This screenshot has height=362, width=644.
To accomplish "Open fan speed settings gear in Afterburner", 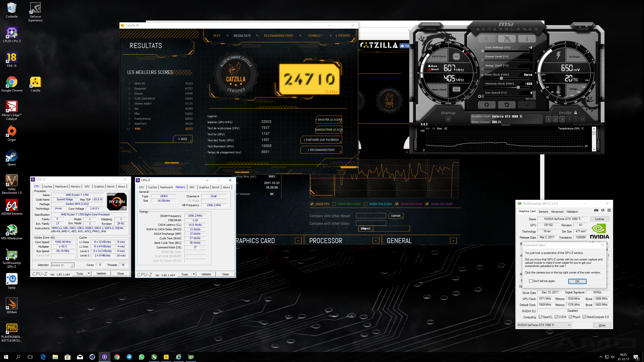I will point(479,97).
